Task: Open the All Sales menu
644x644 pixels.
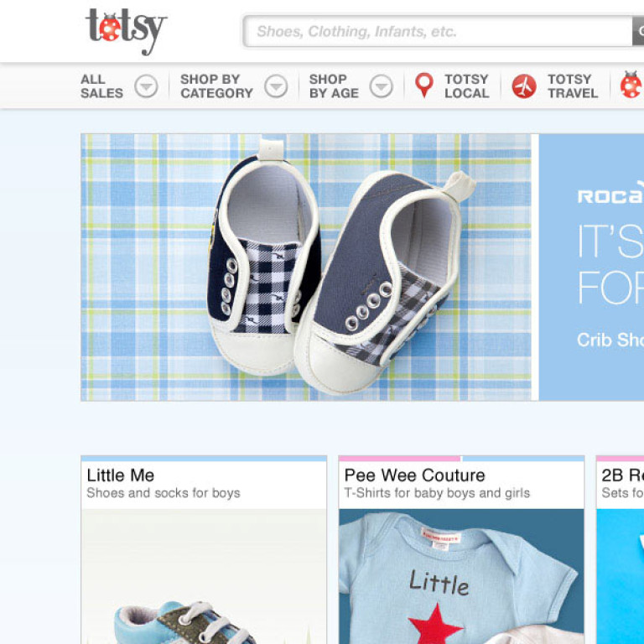Action: (x=101, y=86)
